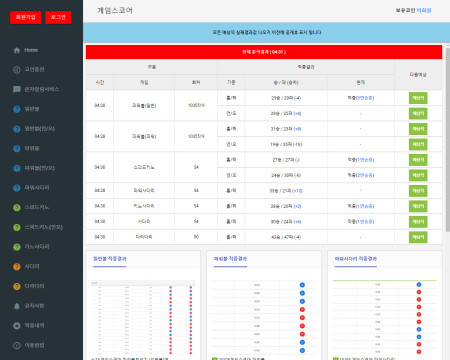Click the chat bubble message service icon
This screenshot has width=450, height=360.
click(x=17, y=89)
